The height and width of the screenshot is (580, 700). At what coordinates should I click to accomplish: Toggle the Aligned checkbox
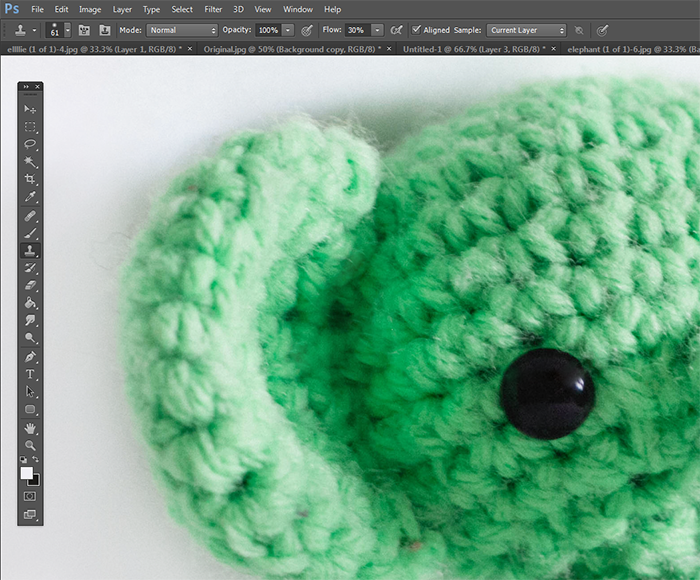point(416,30)
